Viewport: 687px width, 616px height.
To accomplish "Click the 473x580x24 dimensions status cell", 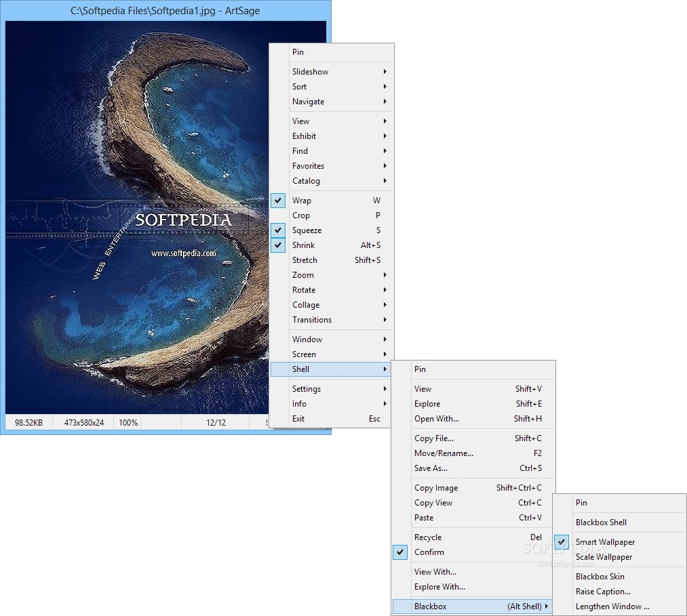I will 83,422.
